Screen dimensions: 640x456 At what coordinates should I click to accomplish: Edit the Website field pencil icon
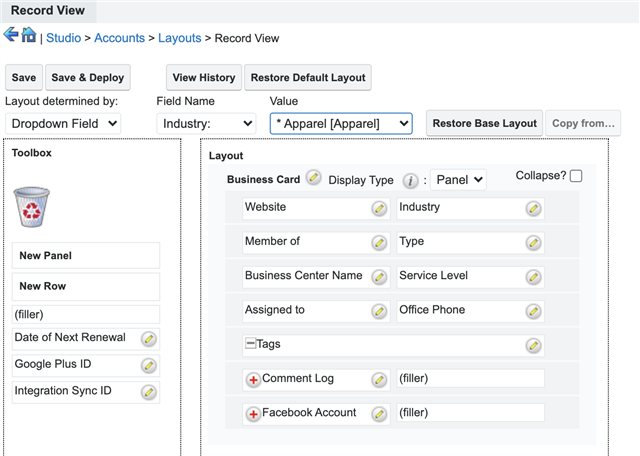pos(379,208)
